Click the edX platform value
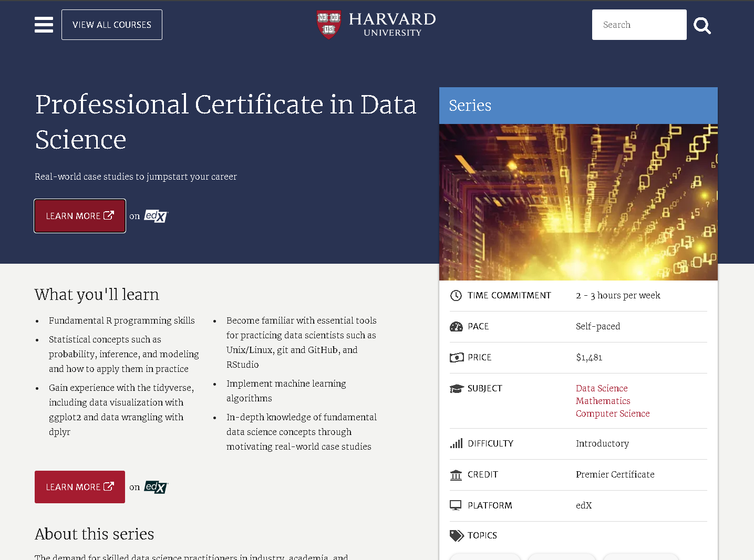Viewport: 754px width, 560px height. click(584, 505)
